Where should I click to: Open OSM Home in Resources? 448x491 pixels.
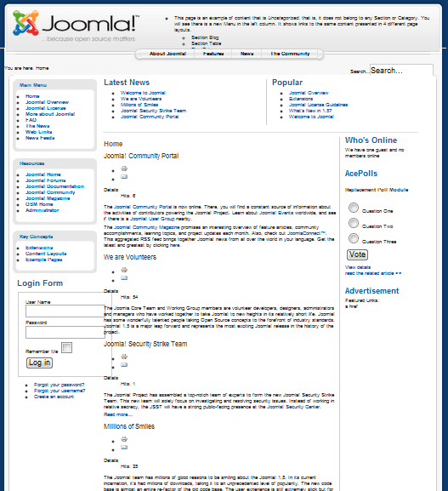[39, 204]
